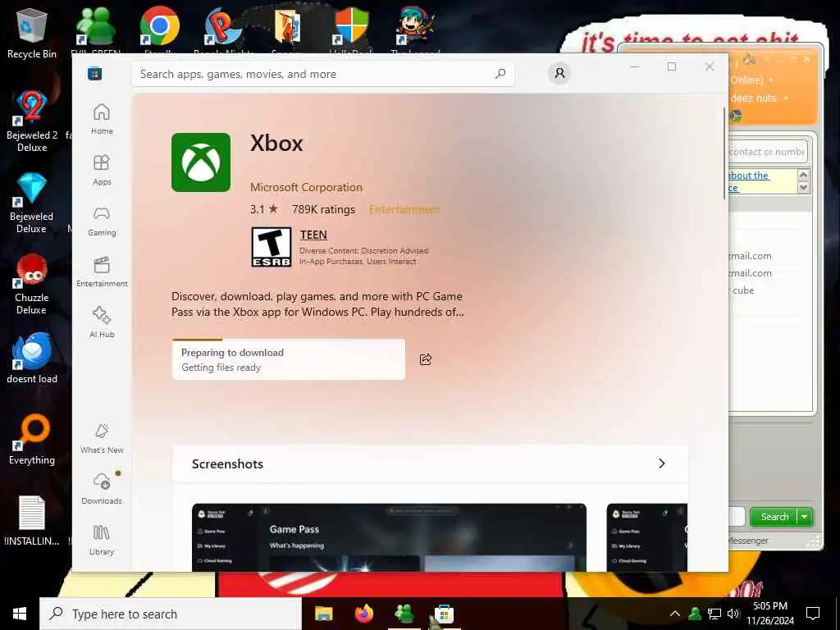Select the Chrome desktop shortcut

point(159,30)
